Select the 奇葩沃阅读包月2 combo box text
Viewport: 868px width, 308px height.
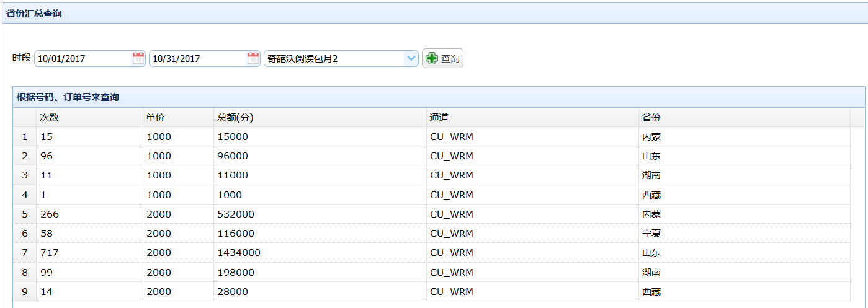(334, 59)
